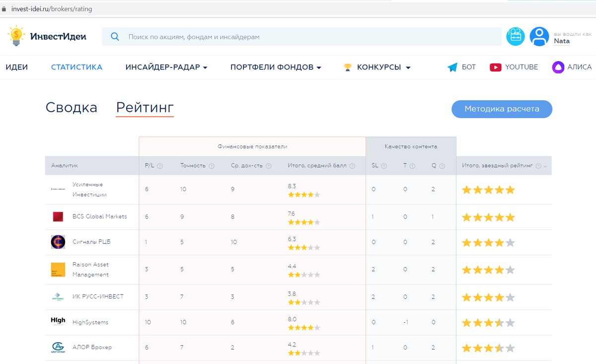This screenshot has height=364, width=596.
Task: Click the -1 value in HighSystems row
Action: 405,322
